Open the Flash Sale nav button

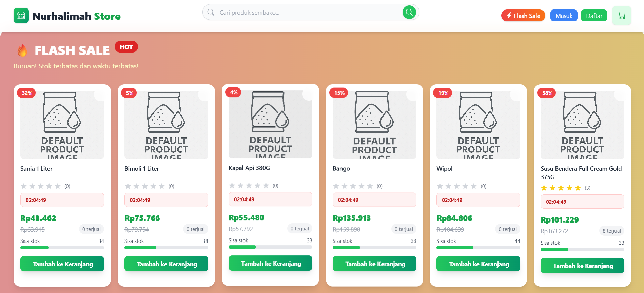pyautogui.click(x=523, y=16)
